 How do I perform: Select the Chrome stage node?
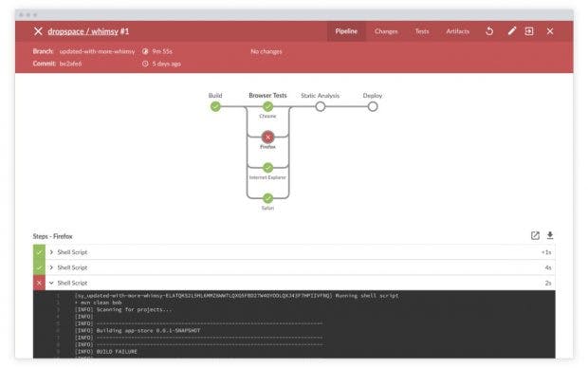coord(267,106)
